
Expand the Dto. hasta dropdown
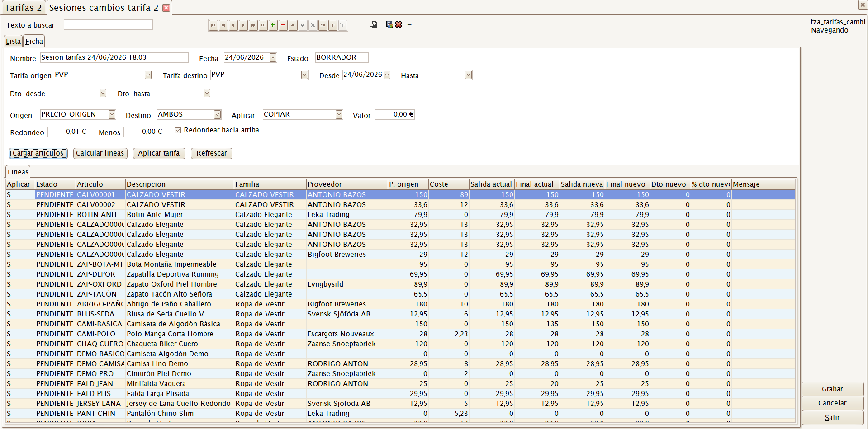207,93
